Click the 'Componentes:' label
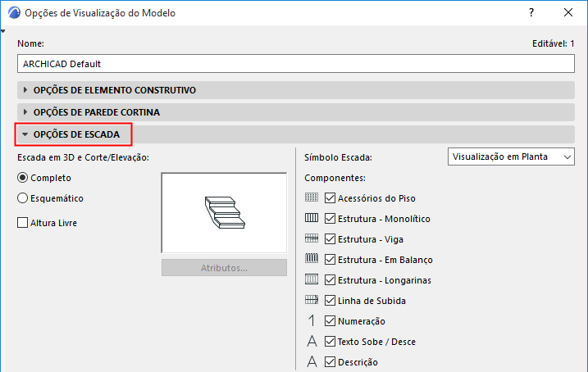The width and height of the screenshot is (588, 372). [x=335, y=178]
